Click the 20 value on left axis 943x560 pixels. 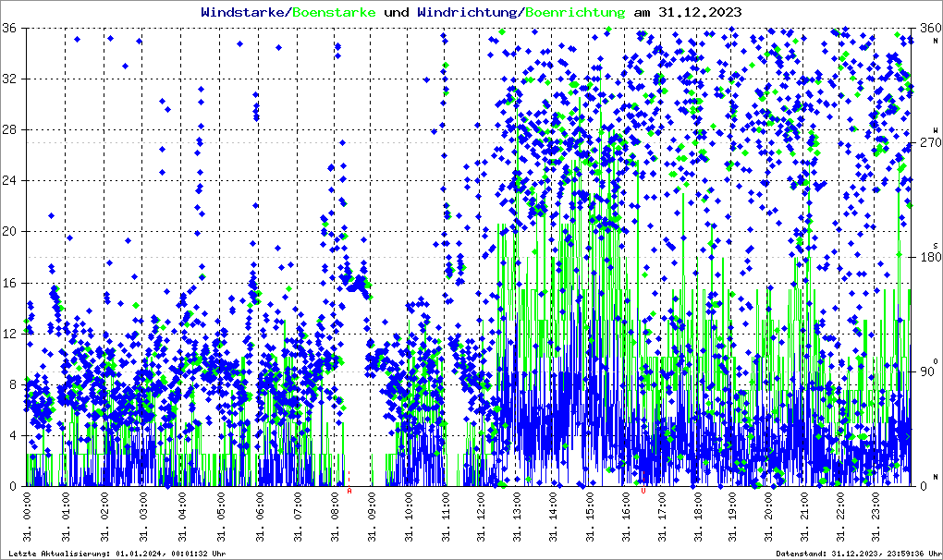tap(12, 232)
